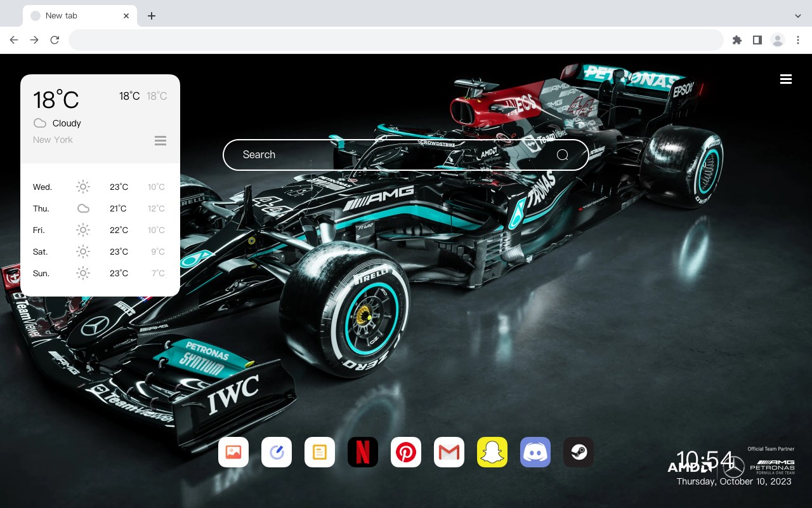The image size is (812, 508).
Task: Select the New tab tab
Action: pyautogui.click(x=80, y=16)
